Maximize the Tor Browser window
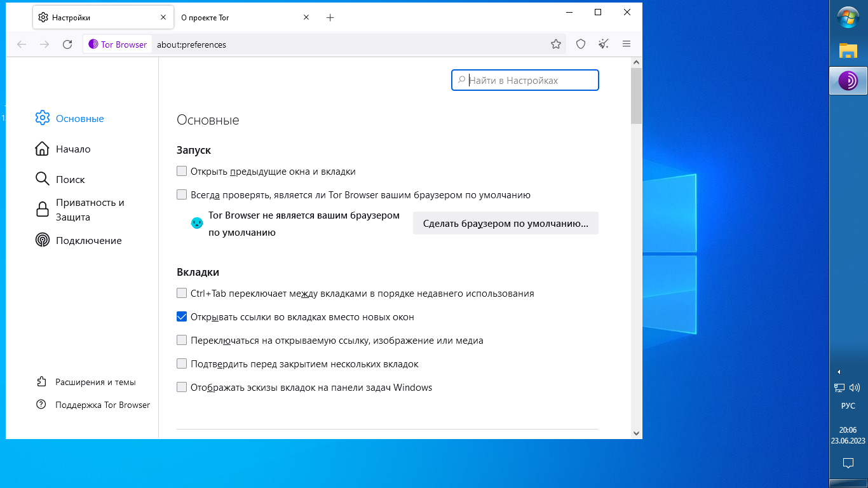 [x=598, y=12]
